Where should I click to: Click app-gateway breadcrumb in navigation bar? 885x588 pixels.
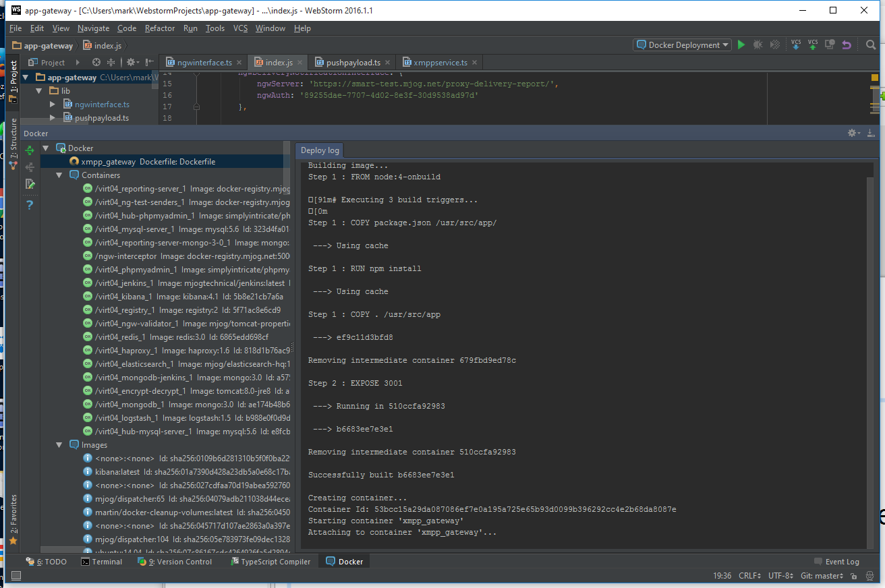[42, 45]
